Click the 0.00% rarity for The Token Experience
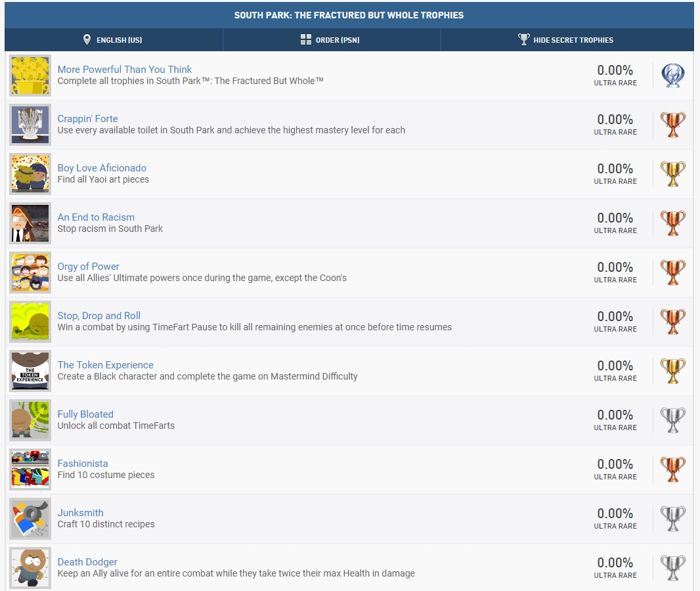Screen dimensions: 700x591 click(x=615, y=366)
